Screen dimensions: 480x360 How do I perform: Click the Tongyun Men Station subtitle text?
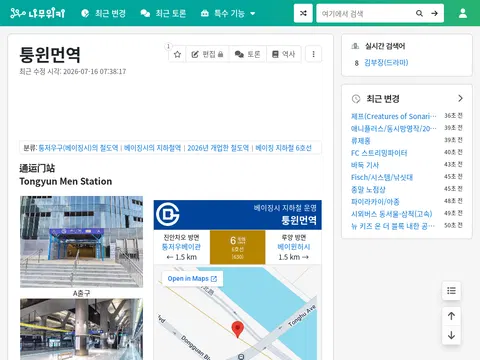[x=66, y=181]
